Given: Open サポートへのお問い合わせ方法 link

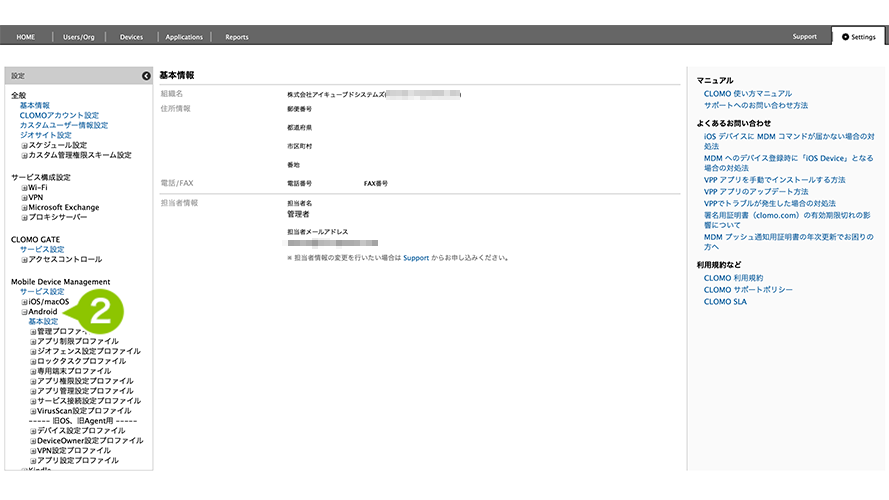Looking at the screenshot, I should pos(756,105).
